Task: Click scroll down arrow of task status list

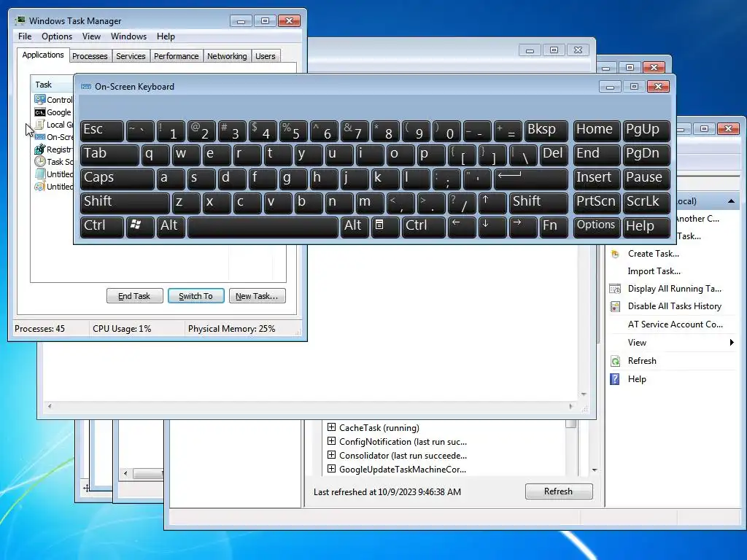Action: [x=595, y=470]
